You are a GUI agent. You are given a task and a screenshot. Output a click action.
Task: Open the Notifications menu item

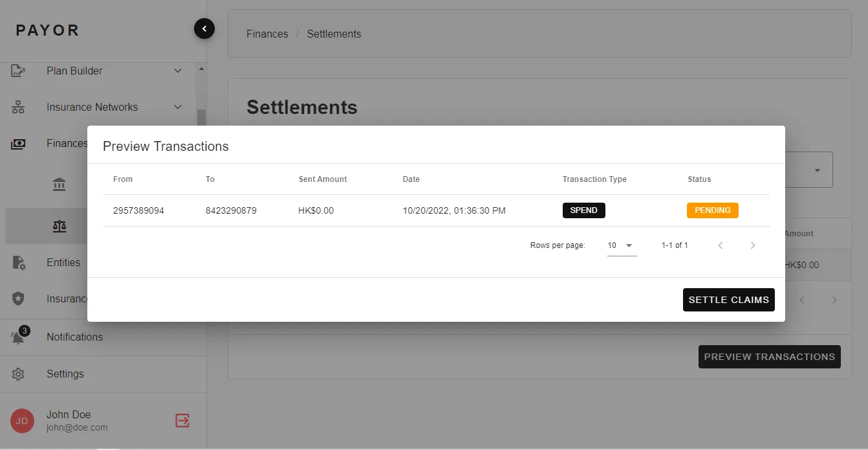(74, 337)
